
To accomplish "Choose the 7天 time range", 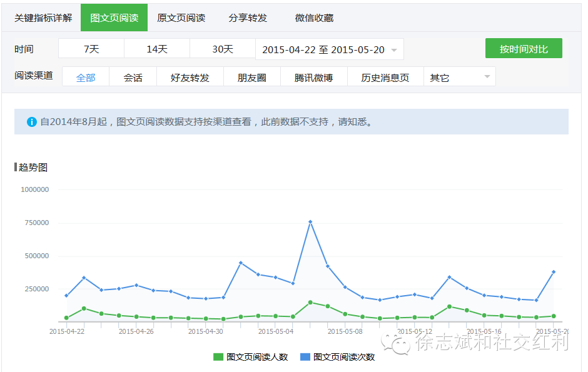I will (x=91, y=49).
